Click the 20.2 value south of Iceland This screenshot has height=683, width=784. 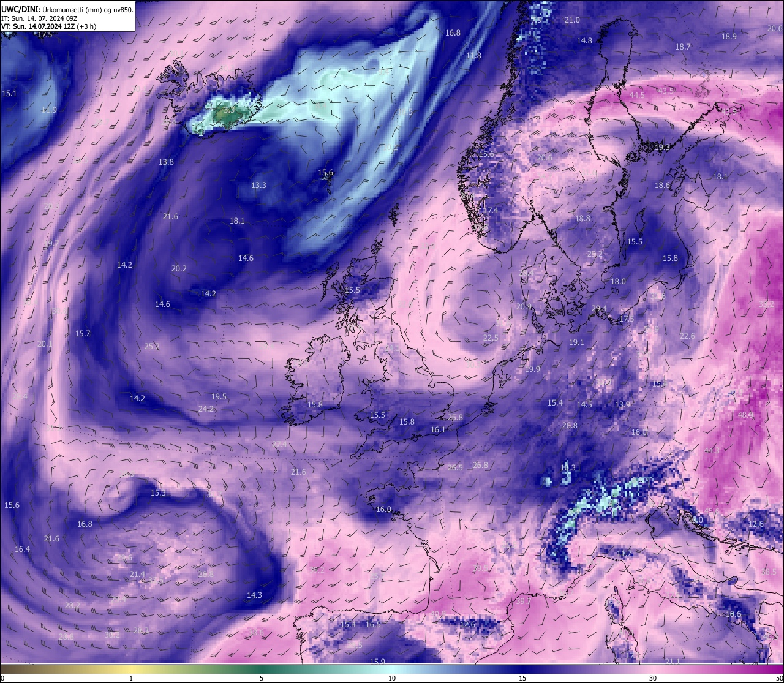tap(179, 269)
